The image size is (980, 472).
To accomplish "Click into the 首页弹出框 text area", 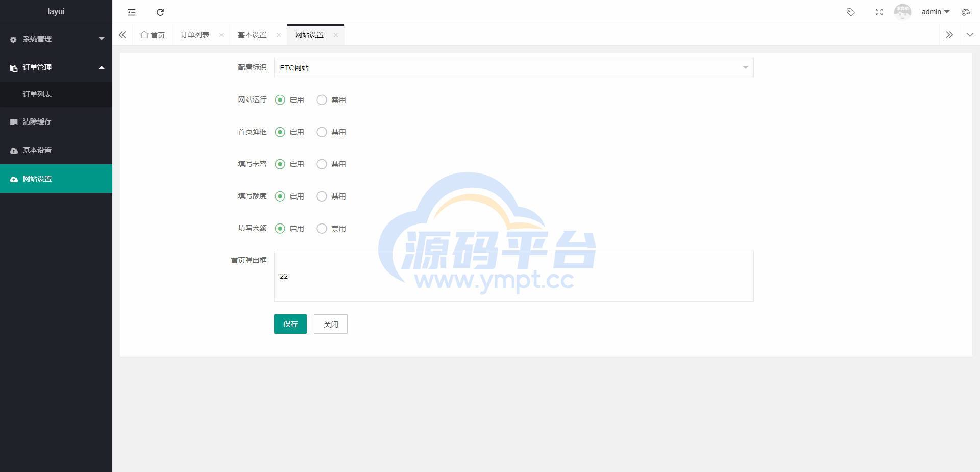I will 513,276.
